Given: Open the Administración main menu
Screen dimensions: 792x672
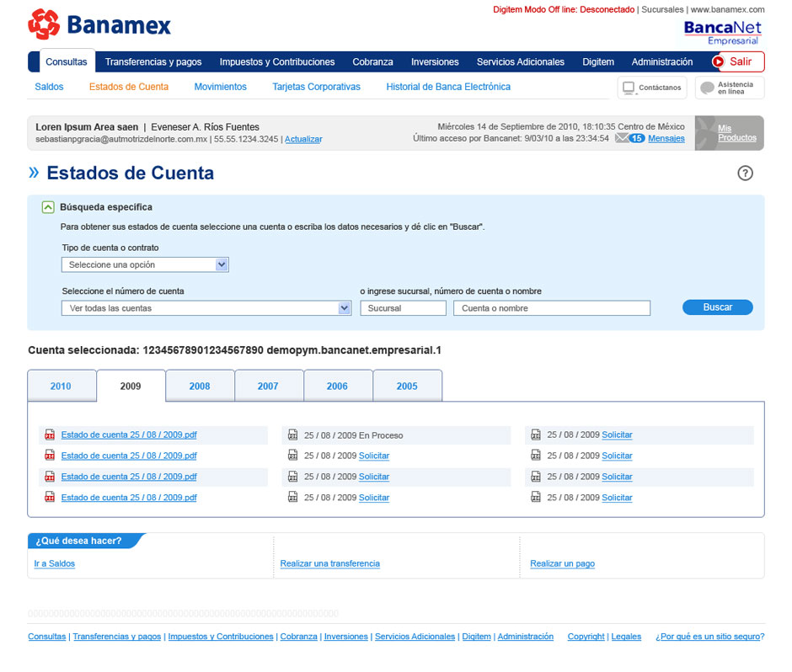Looking at the screenshot, I should click(x=662, y=61).
